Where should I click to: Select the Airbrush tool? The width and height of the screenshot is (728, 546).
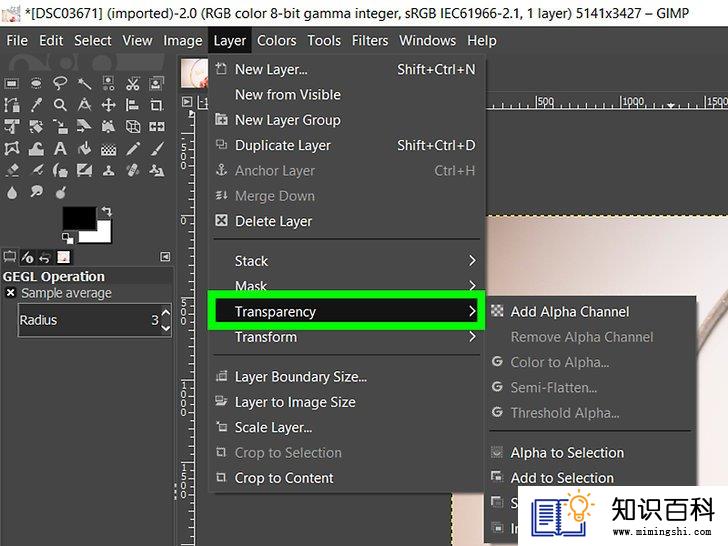coord(36,170)
